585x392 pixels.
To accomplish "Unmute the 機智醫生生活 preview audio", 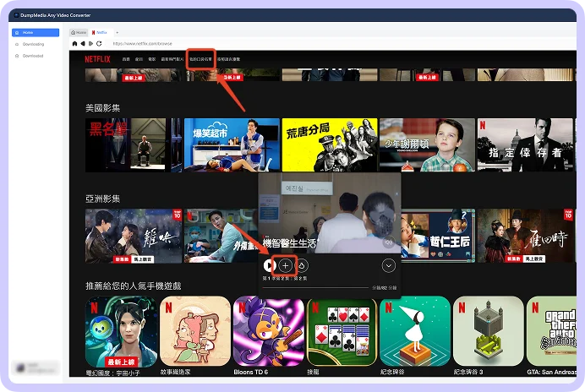I will point(389,242).
